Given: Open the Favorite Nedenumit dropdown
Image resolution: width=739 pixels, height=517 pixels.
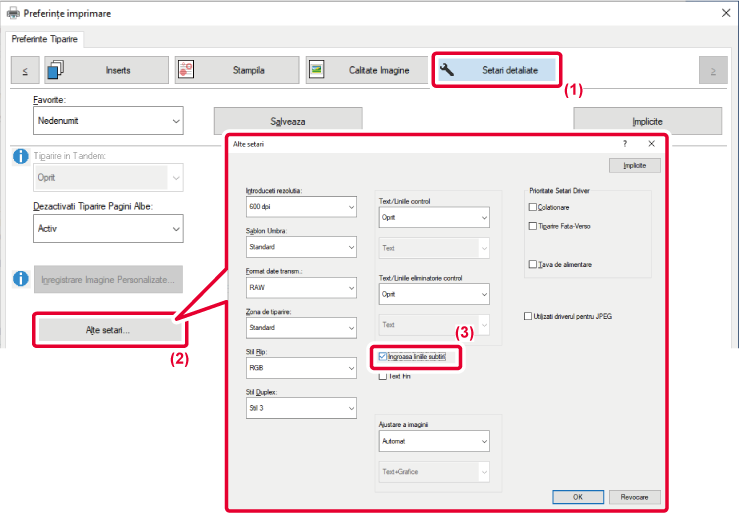Looking at the screenshot, I should (x=108, y=121).
